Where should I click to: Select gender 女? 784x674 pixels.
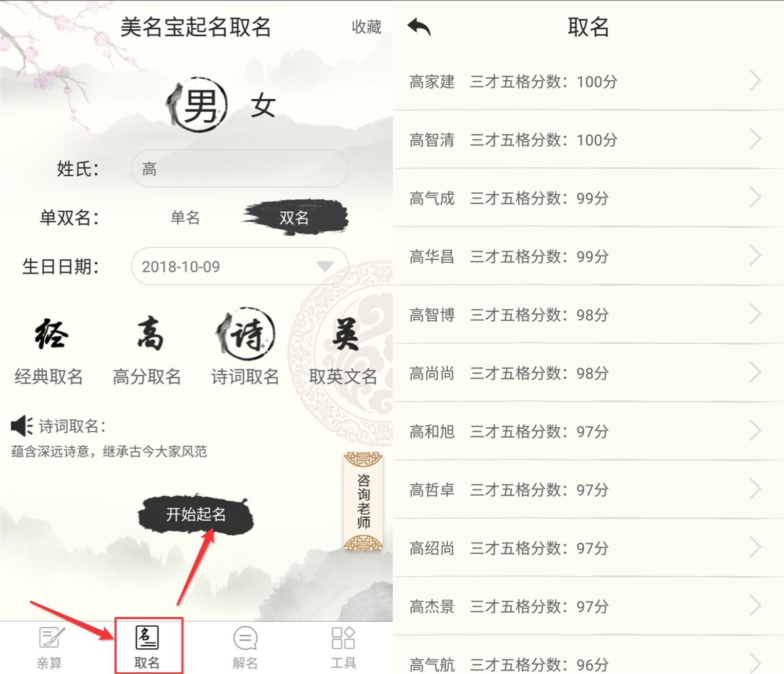(263, 106)
